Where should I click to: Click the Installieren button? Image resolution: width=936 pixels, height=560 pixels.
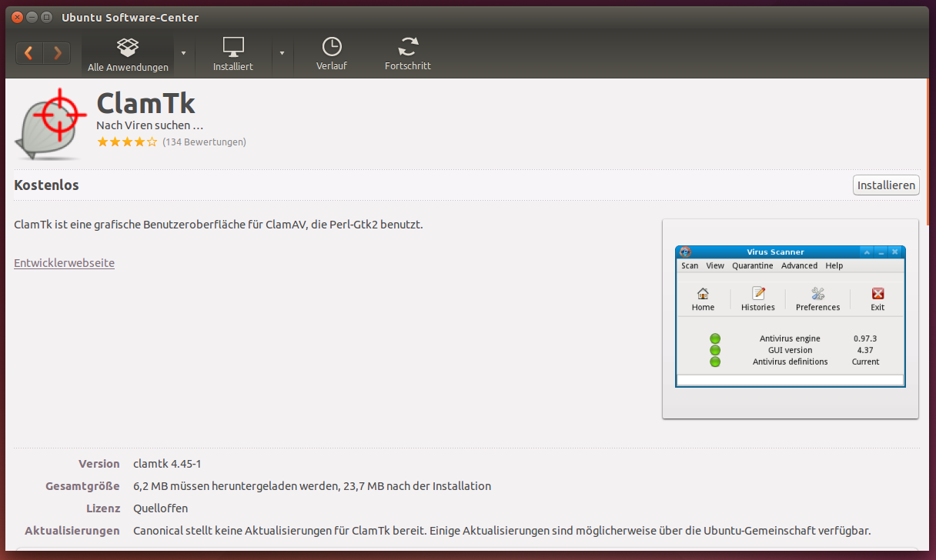pos(886,185)
